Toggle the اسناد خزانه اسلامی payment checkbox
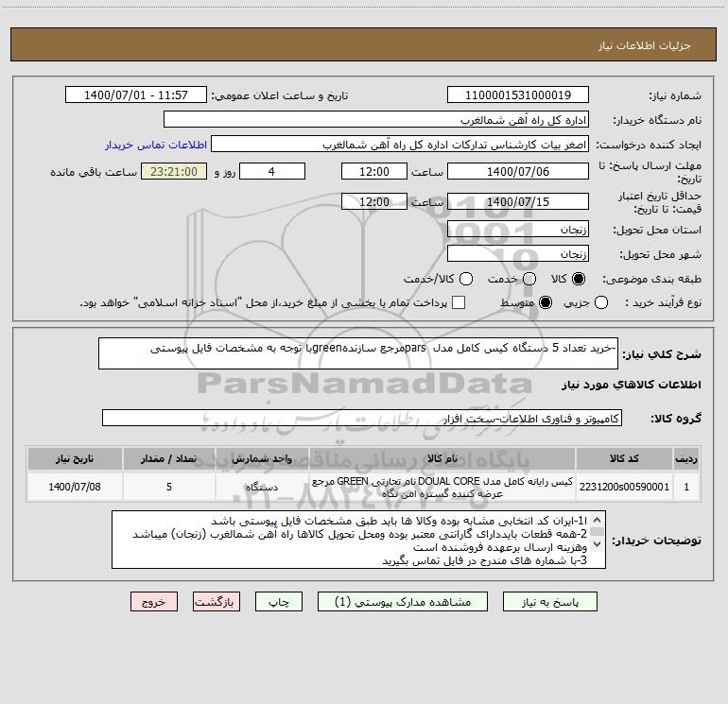Screen dimensions: 728x704 click(459, 302)
